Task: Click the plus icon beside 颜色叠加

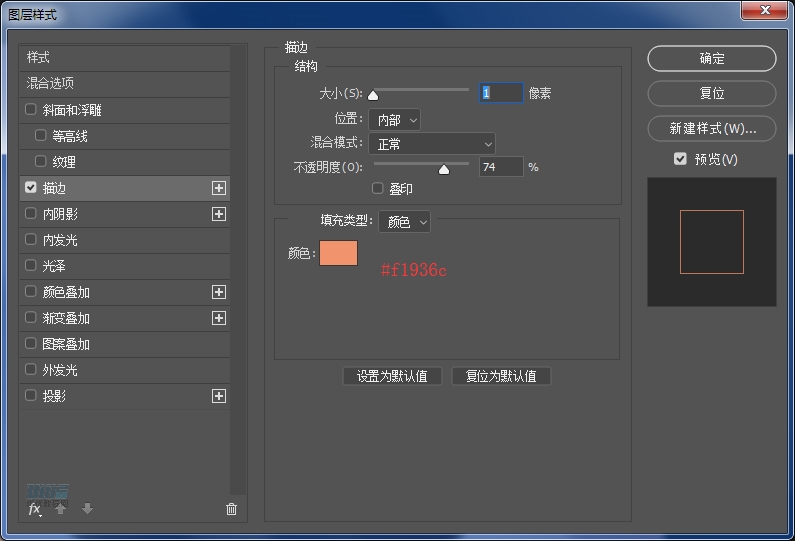Action: click(x=219, y=292)
